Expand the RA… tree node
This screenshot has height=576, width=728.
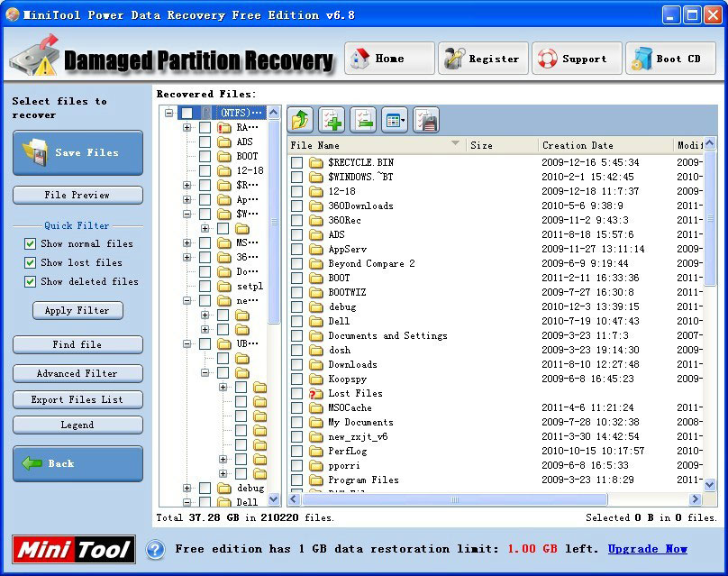[187, 127]
